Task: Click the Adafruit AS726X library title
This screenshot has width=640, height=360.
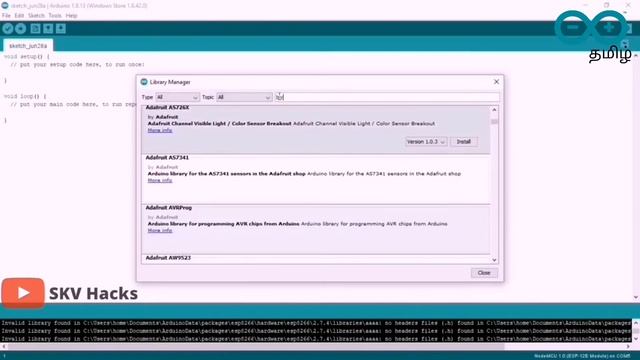Action: point(167,107)
